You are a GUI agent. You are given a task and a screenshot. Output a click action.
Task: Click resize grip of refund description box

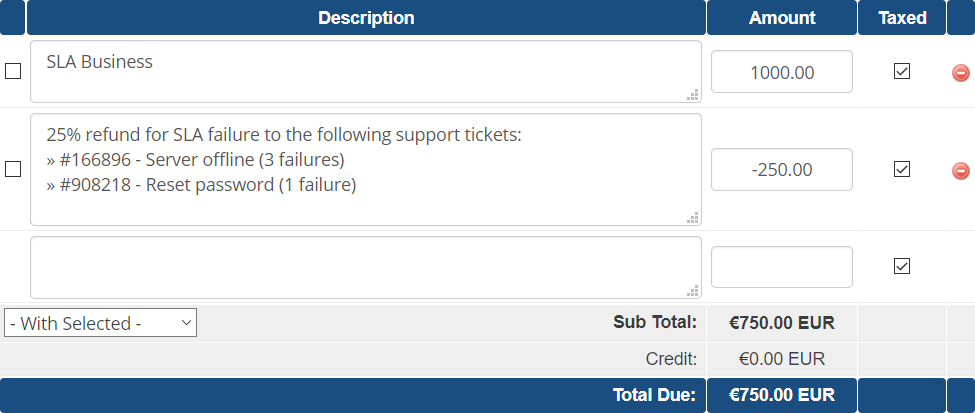coord(693,218)
